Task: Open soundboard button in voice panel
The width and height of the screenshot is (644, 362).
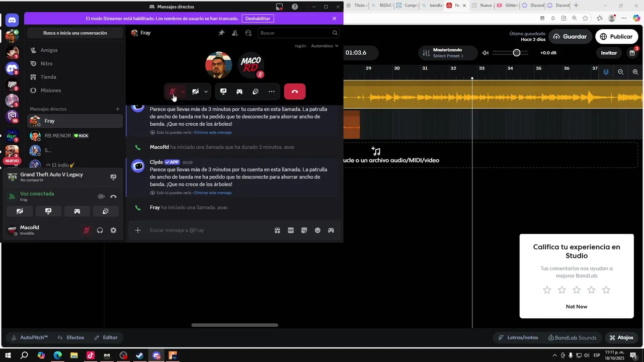Action: [x=106, y=211]
